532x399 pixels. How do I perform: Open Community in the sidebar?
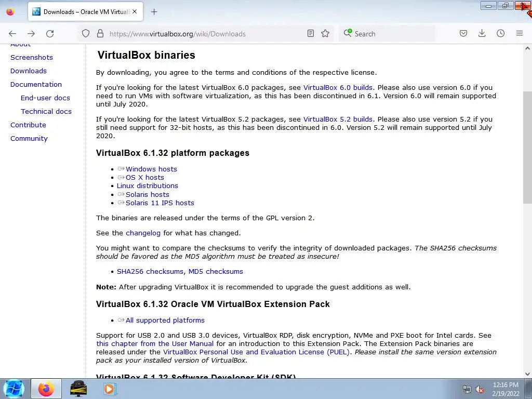[29, 138]
